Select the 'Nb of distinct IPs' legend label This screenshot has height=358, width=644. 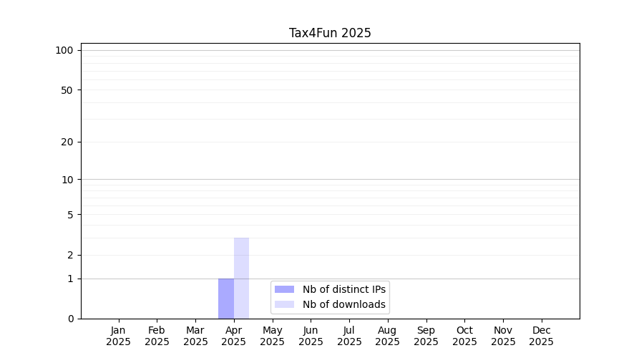[x=343, y=289]
